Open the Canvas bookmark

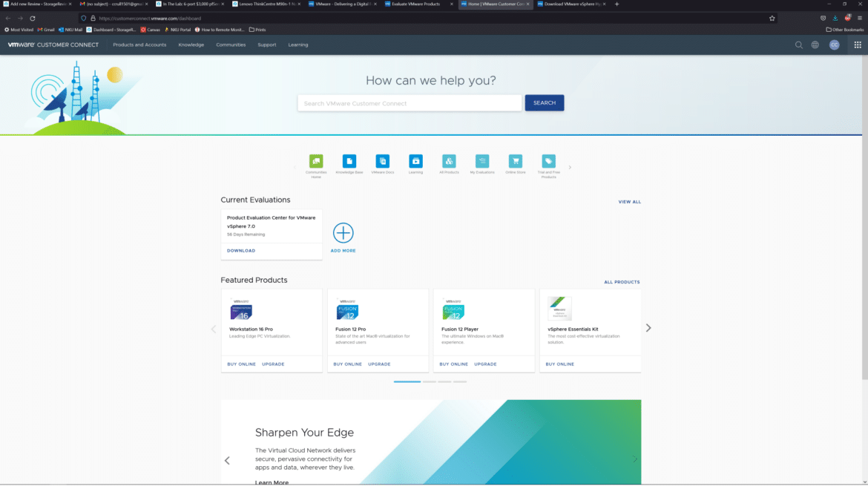click(150, 30)
